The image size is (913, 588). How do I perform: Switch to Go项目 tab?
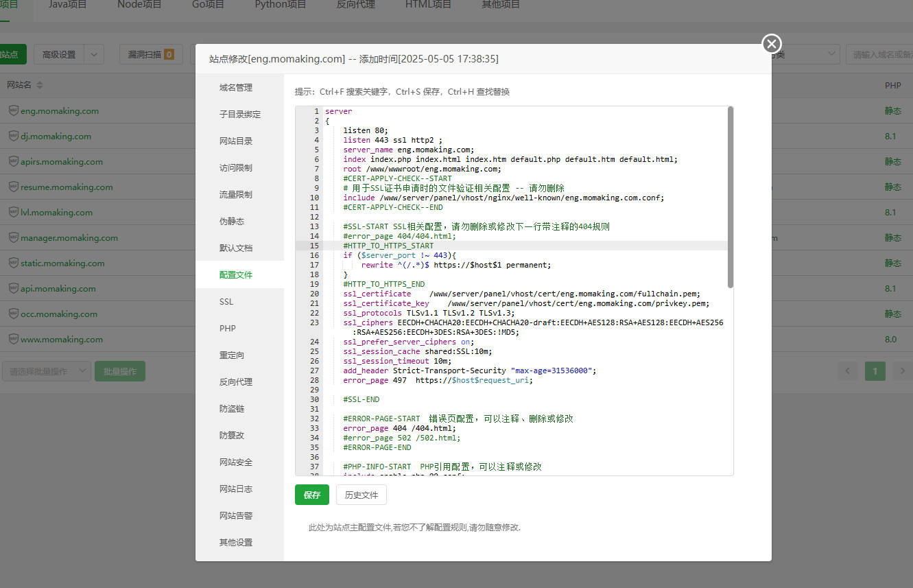pyautogui.click(x=208, y=5)
